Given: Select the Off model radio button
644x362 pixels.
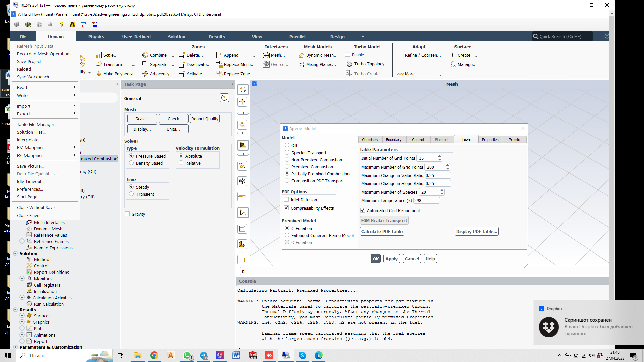Looking at the screenshot, I should (x=287, y=145).
